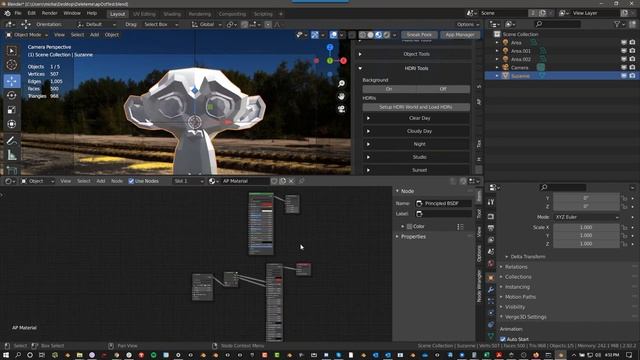Toggle camera view using the camera icon
Image resolution: width=640 pixels, height=360 pixels.
pyautogui.click(x=341, y=109)
